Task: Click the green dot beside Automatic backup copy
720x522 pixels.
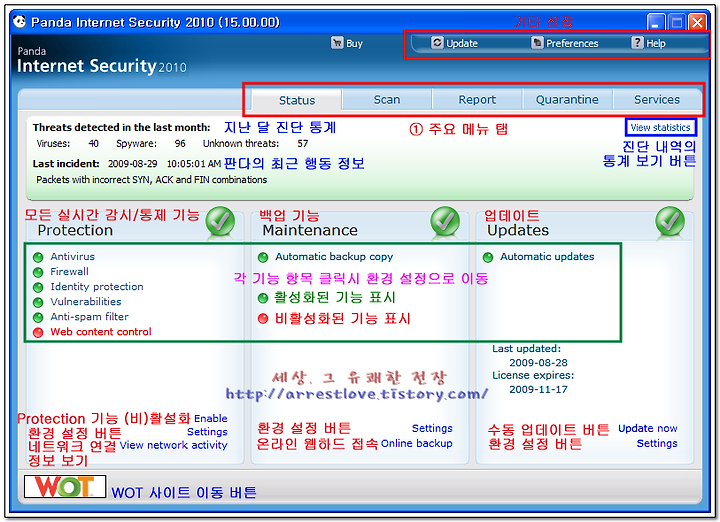Action: 263,257
